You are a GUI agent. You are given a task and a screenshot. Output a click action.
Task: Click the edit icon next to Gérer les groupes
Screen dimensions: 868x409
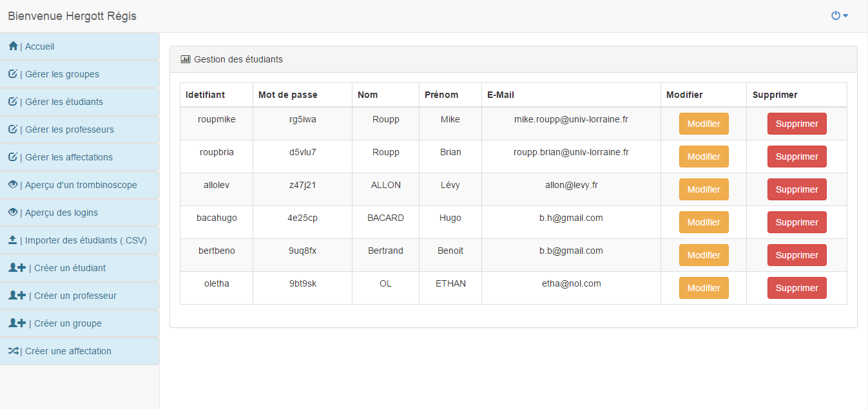(x=13, y=74)
